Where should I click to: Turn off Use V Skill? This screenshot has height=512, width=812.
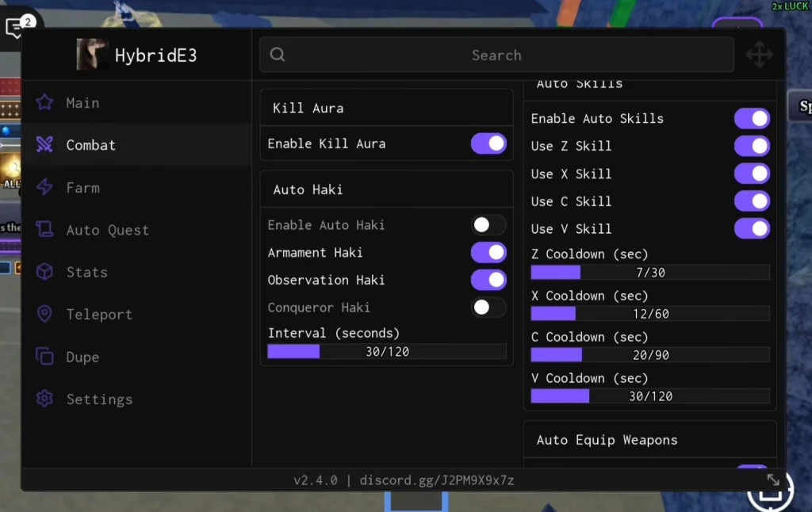(752, 228)
